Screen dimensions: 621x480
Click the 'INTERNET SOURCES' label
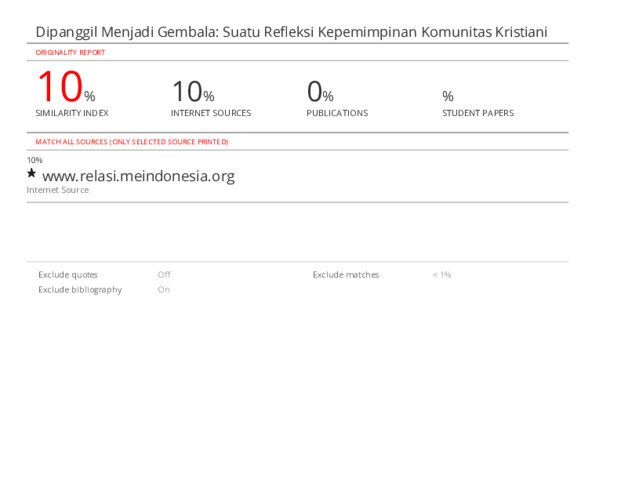coord(210,113)
